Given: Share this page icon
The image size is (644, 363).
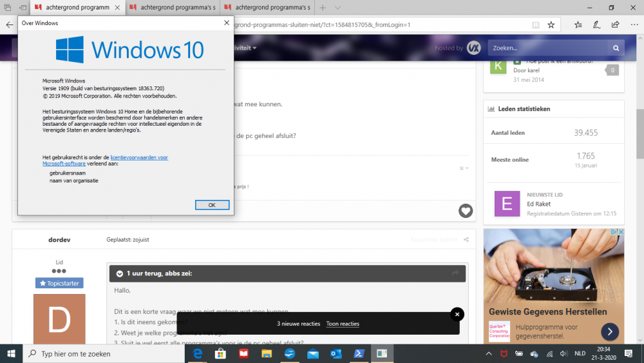Looking at the screenshot, I should pos(615,25).
